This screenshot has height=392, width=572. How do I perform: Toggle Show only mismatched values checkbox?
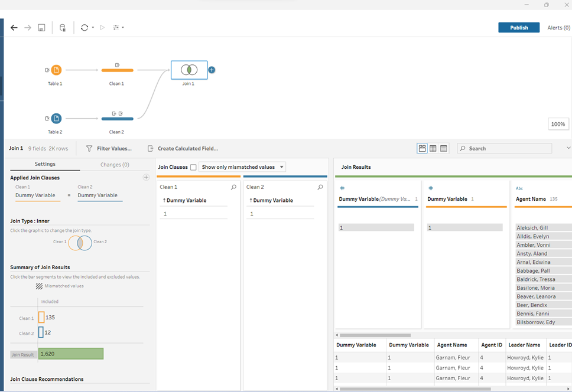193,167
